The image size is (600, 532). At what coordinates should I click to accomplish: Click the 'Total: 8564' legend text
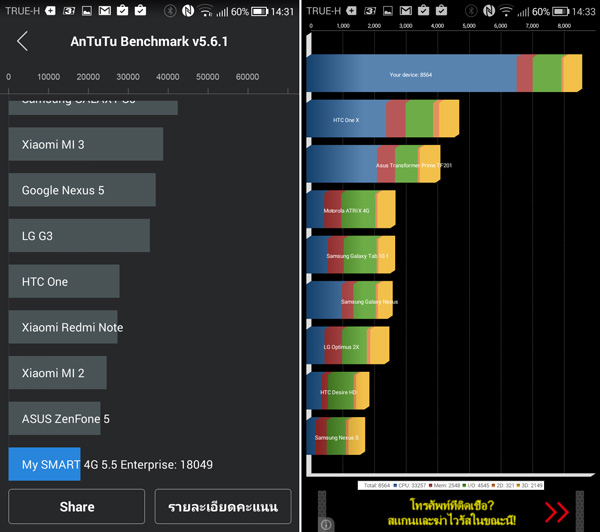377,485
